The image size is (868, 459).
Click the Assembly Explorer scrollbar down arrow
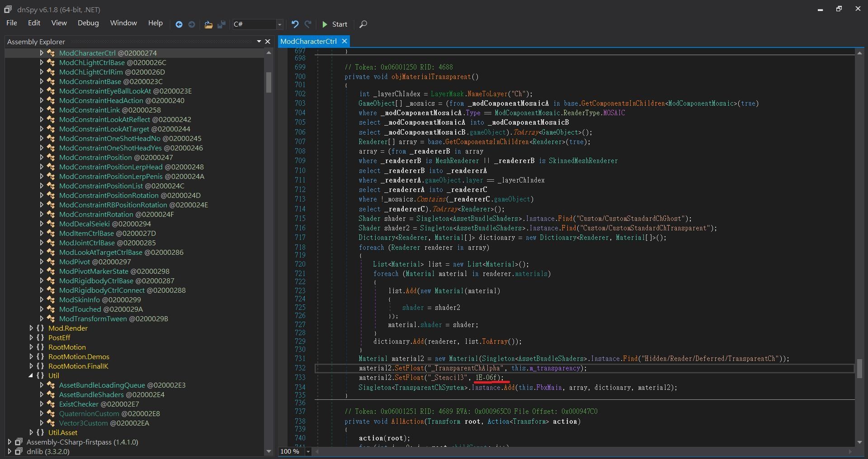(x=269, y=451)
